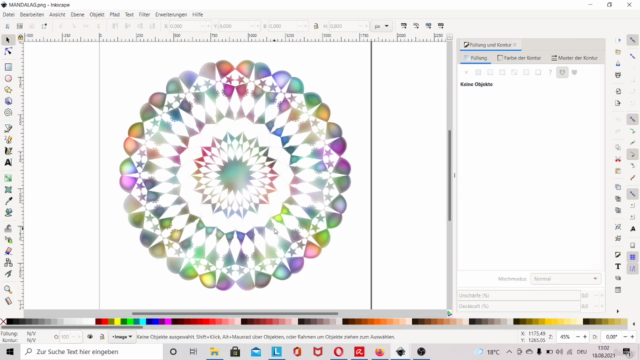Open the Ebene menu

(x=77, y=15)
